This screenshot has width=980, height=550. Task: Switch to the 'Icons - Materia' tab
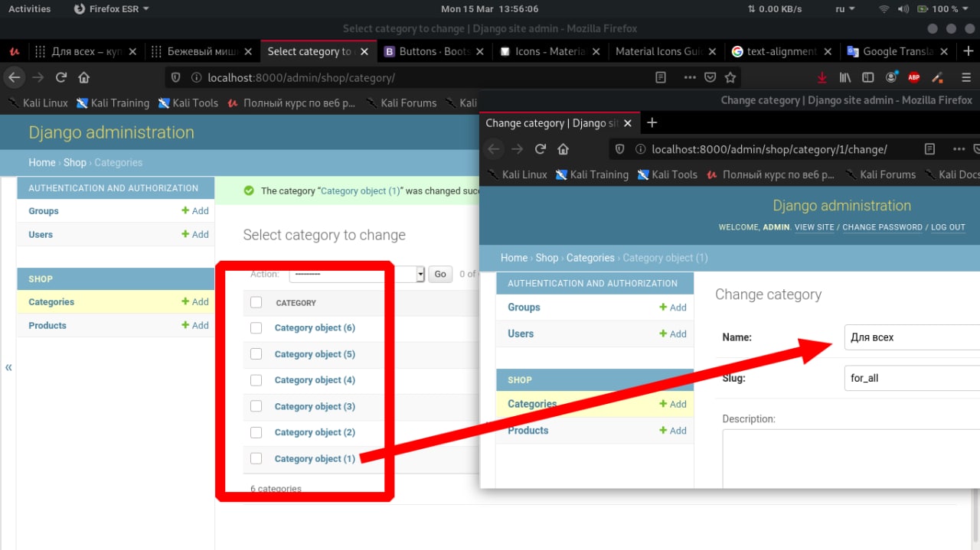(x=549, y=51)
